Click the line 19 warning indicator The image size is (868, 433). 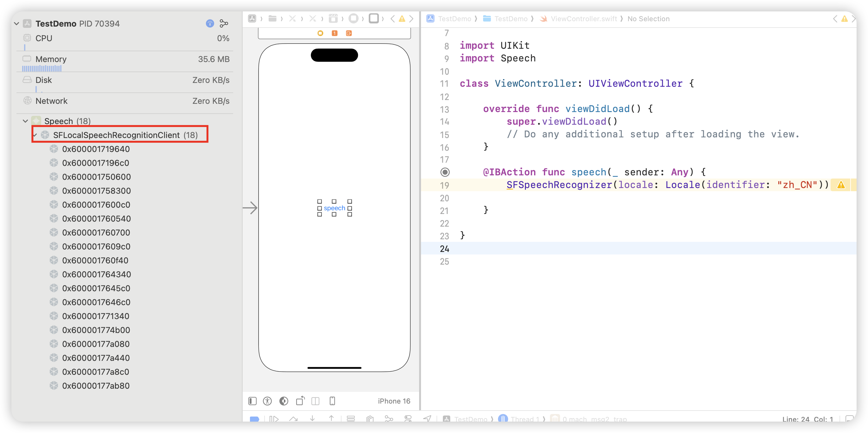[841, 185]
